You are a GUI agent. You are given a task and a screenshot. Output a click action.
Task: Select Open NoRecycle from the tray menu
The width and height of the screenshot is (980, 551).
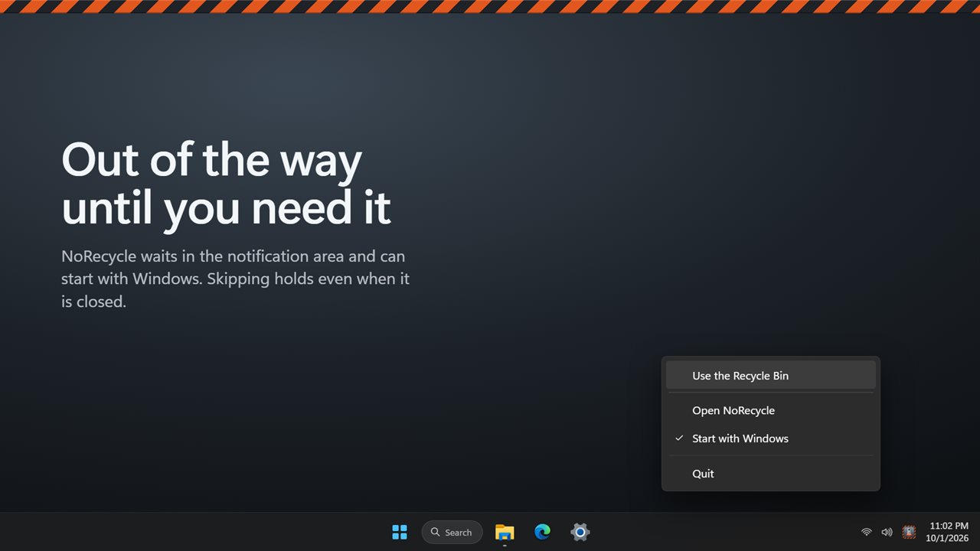770,411
